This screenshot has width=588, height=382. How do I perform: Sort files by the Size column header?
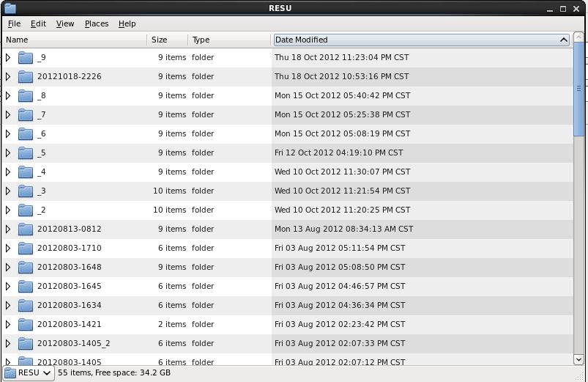click(167, 40)
